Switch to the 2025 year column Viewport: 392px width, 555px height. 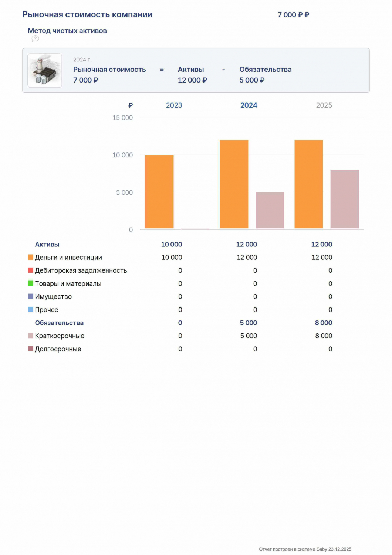324,105
